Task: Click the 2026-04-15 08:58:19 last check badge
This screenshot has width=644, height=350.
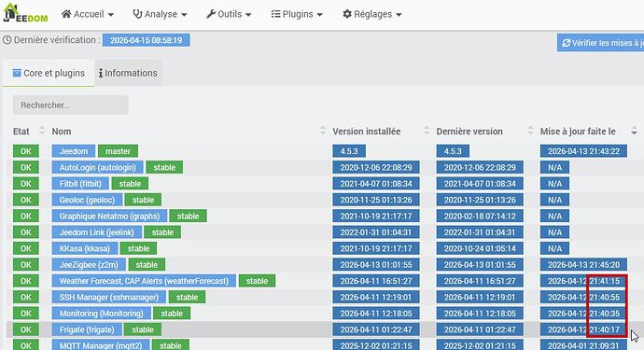Action: click(147, 40)
